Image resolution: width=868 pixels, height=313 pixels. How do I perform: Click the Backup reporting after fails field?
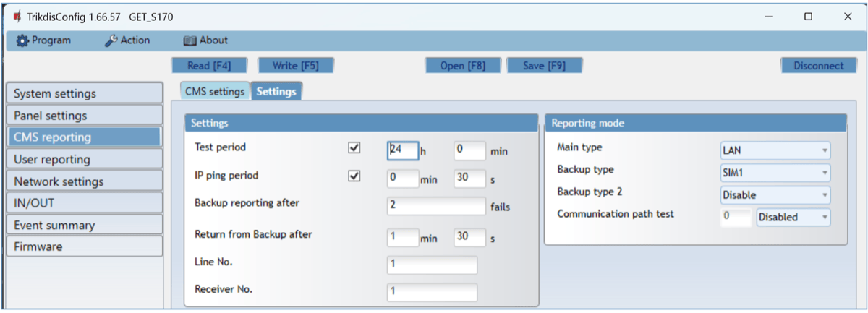click(436, 206)
